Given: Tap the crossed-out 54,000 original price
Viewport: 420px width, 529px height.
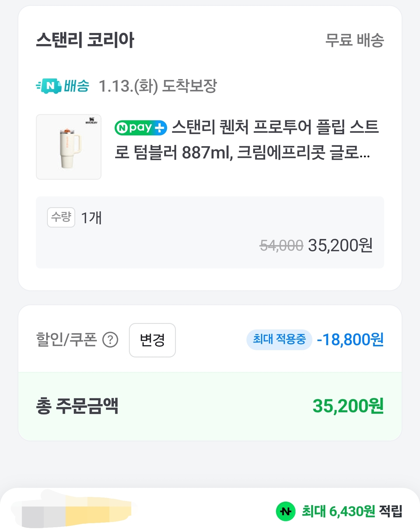Looking at the screenshot, I should [x=281, y=245].
